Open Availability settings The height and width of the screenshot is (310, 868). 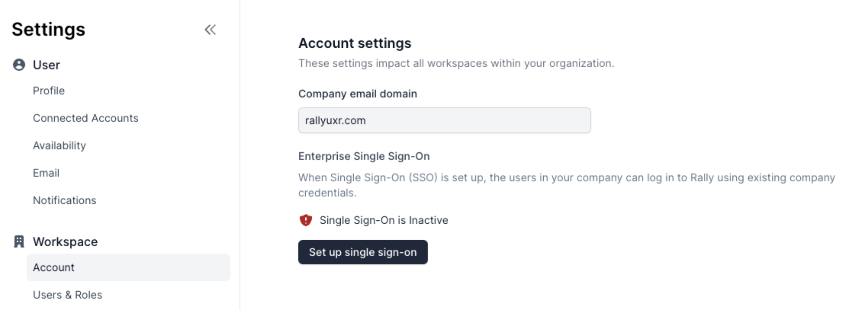(x=59, y=146)
